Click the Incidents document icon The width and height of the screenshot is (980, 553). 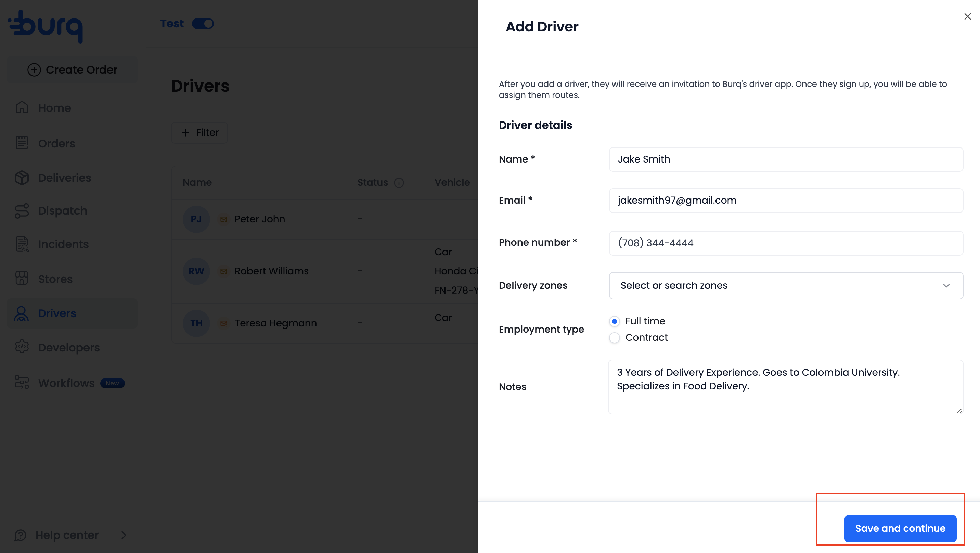(22, 244)
